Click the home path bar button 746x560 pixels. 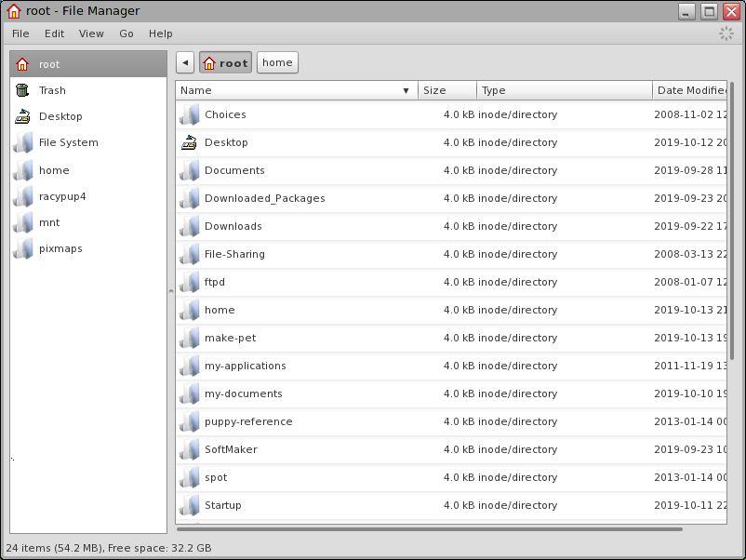pyautogui.click(x=277, y=63)
